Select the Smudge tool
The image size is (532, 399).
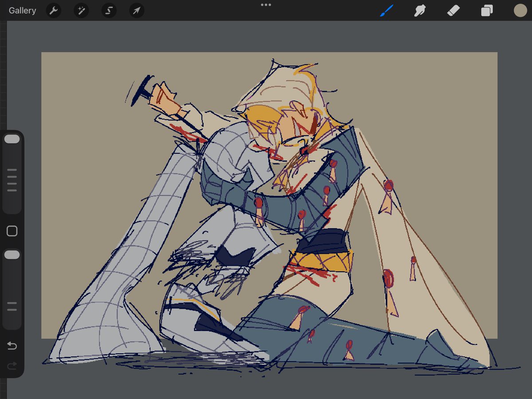pyautogui.click(x=420, y=11)
